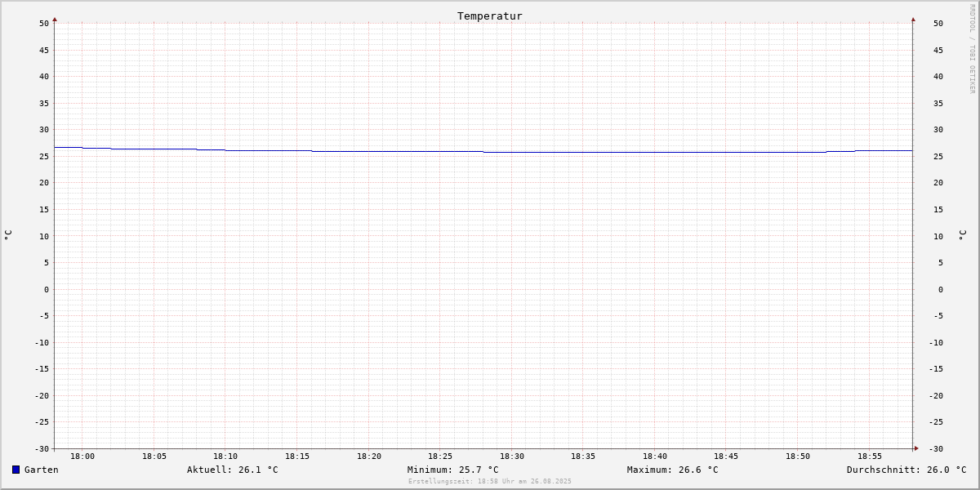The height and width of the screenshot is (490, 980).
Task: Click the 45 label on right axis
Action: click(x=938, y=50)
